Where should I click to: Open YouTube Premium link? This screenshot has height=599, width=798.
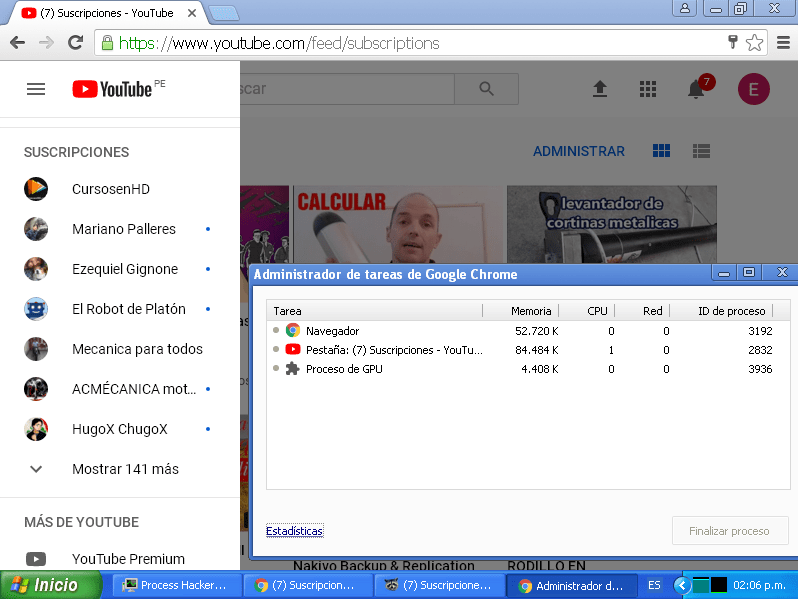click(x=120, y=559)
